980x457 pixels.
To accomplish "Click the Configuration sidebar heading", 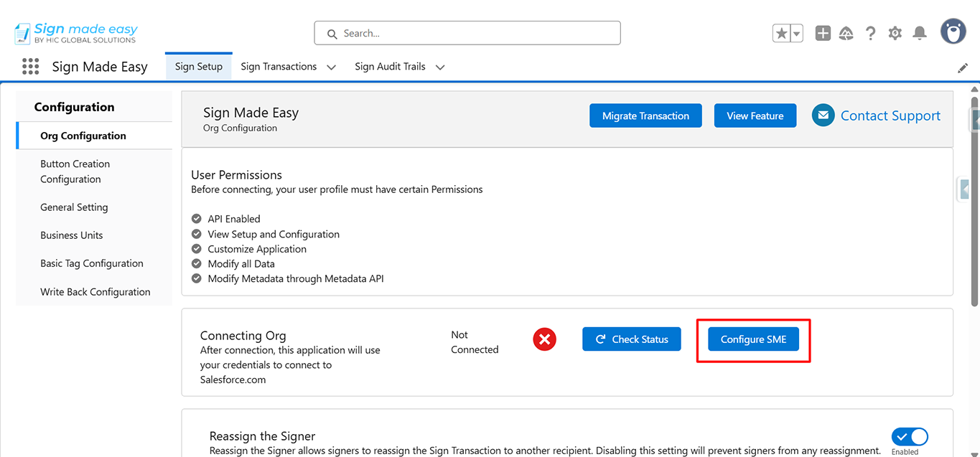I will point(74,107).
